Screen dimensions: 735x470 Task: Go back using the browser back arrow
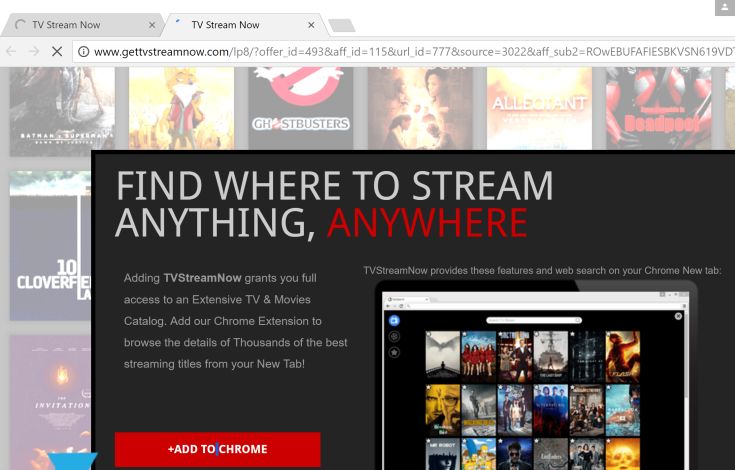(11, 51)
